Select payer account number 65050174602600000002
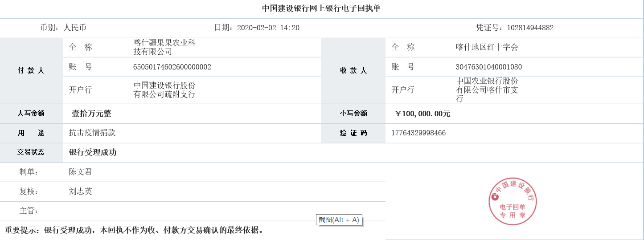The image size is (644, 240). (x=172, y=67)
